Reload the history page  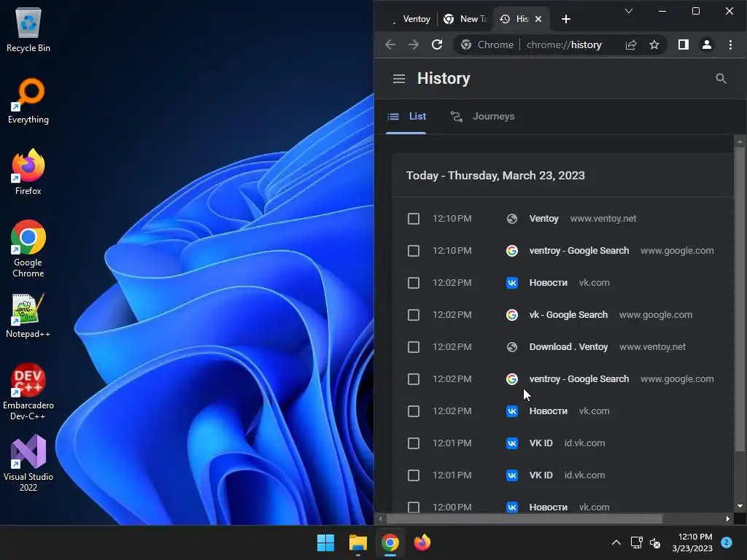point(437,44)
